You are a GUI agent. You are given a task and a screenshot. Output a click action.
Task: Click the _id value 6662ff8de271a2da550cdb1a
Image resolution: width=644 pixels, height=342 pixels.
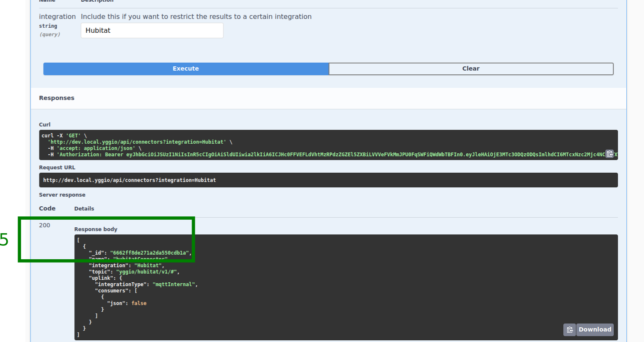(x=149, y=253)
